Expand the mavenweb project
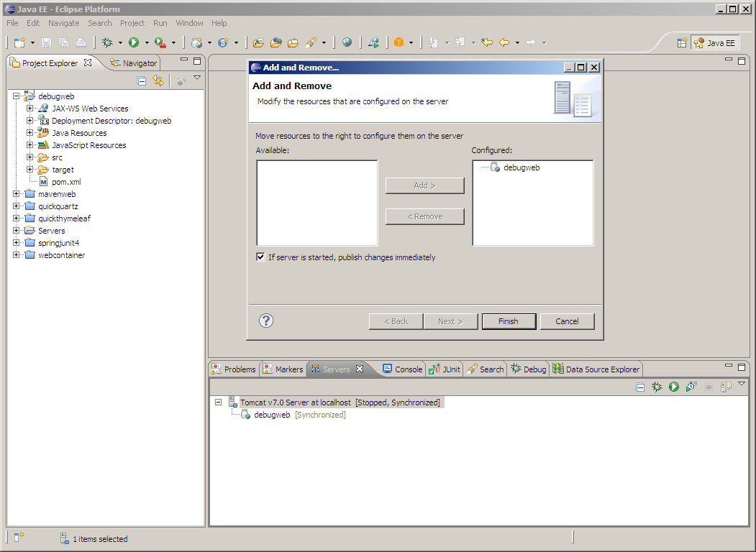 tap(17, 193)
